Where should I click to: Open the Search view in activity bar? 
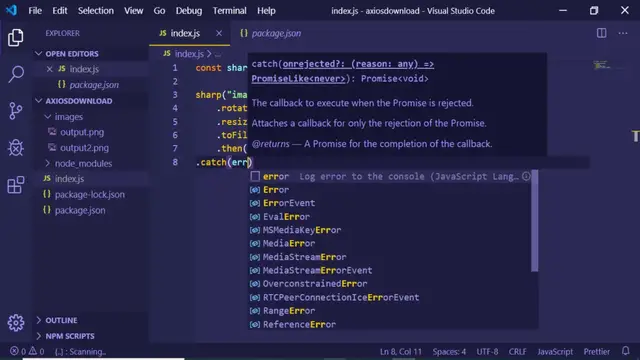coord(16,74)
